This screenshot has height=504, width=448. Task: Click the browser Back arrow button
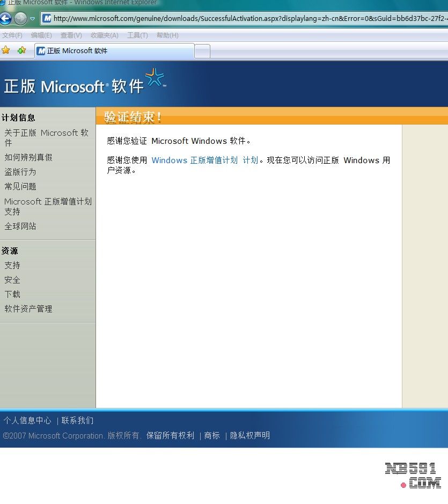[x=5, y=19]
